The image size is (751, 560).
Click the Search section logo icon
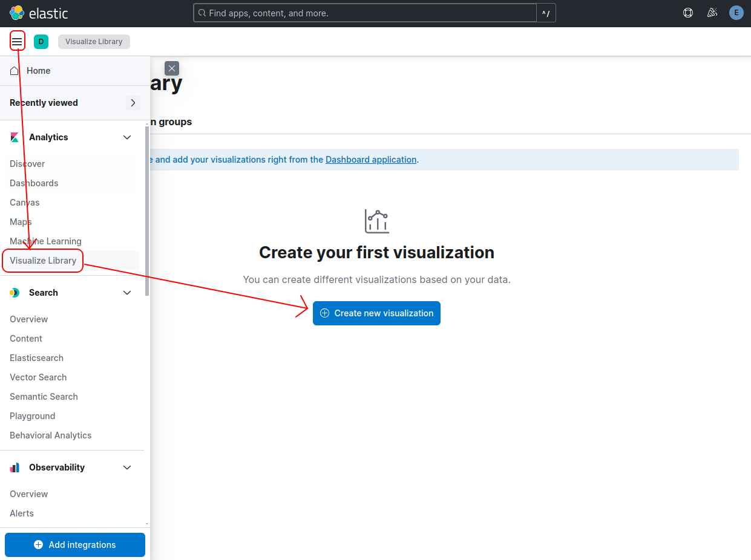[15, 293]
